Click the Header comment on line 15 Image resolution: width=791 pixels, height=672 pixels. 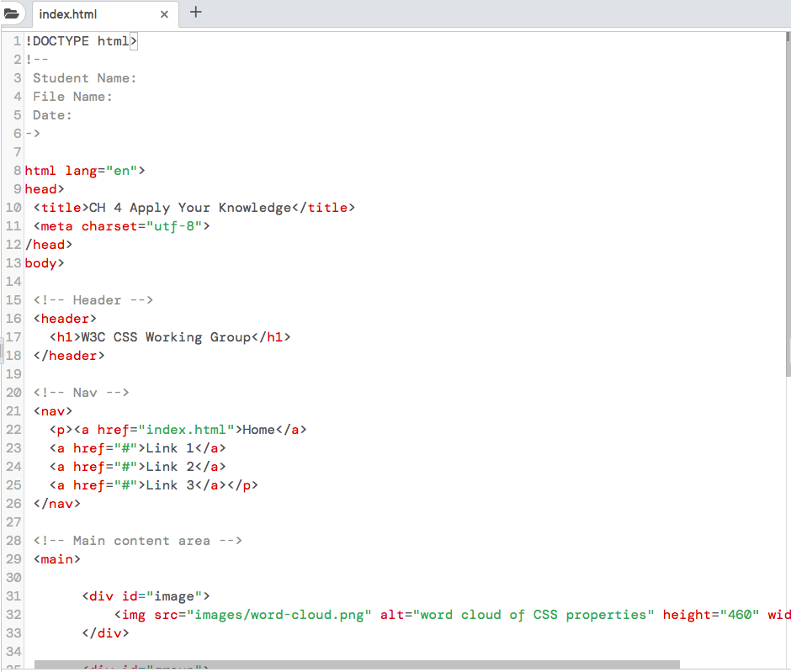(93, 299)
